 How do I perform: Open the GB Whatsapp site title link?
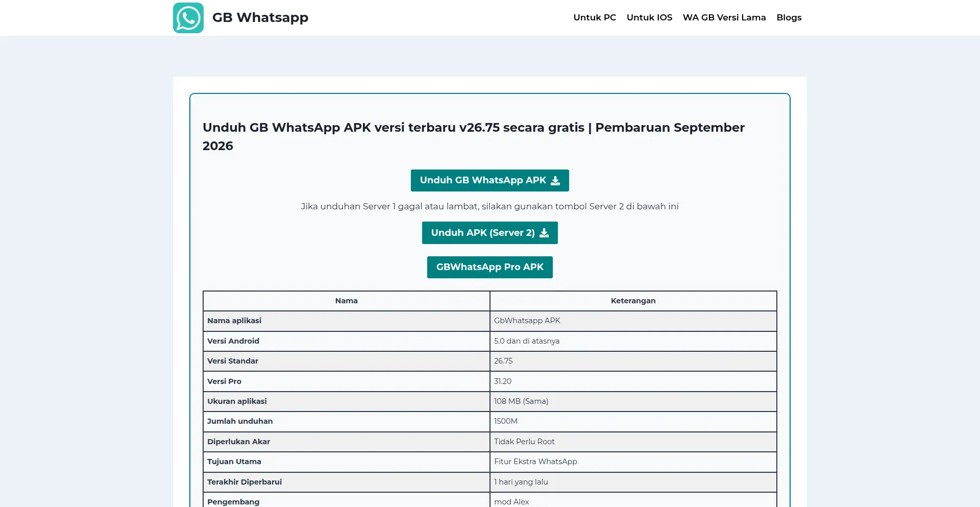(x=260, y=17)
